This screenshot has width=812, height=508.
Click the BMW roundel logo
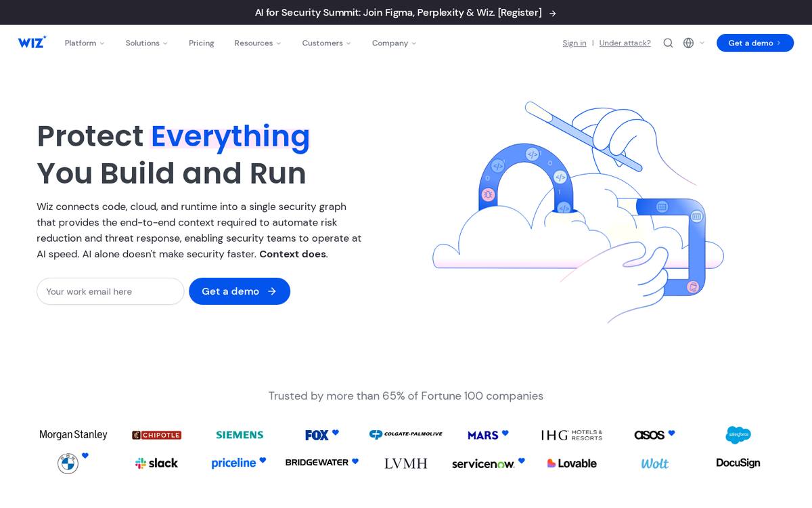[68, 463]
